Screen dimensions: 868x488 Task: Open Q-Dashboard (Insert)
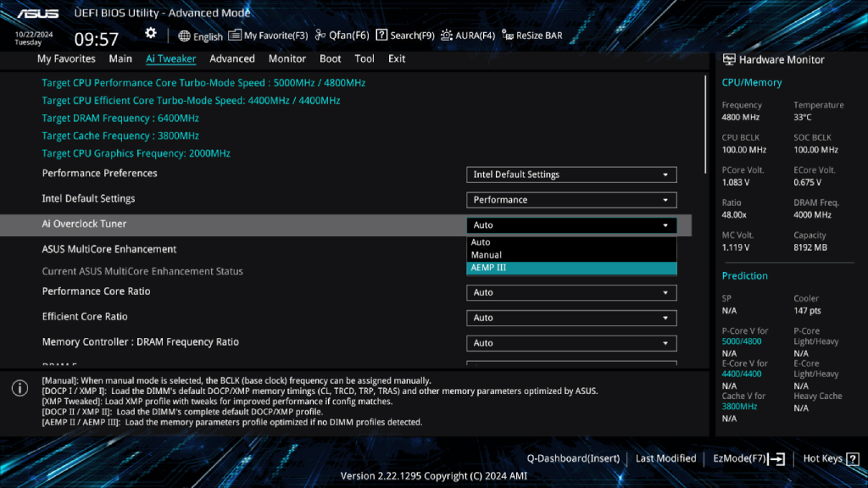[572, 458]
